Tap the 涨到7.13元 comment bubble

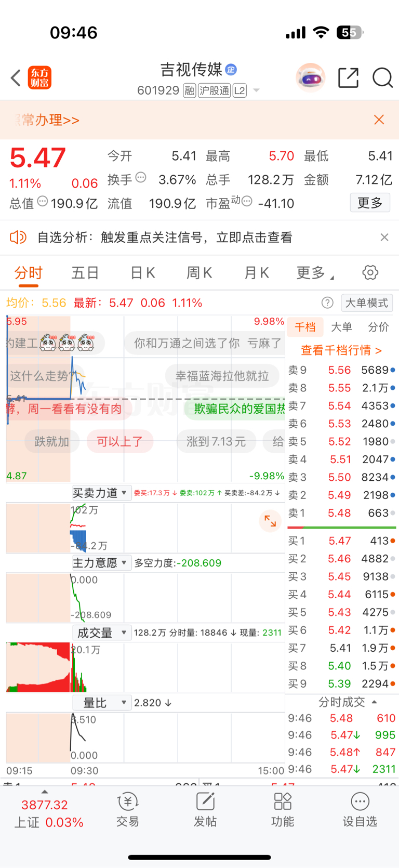[x=216, y=442]
